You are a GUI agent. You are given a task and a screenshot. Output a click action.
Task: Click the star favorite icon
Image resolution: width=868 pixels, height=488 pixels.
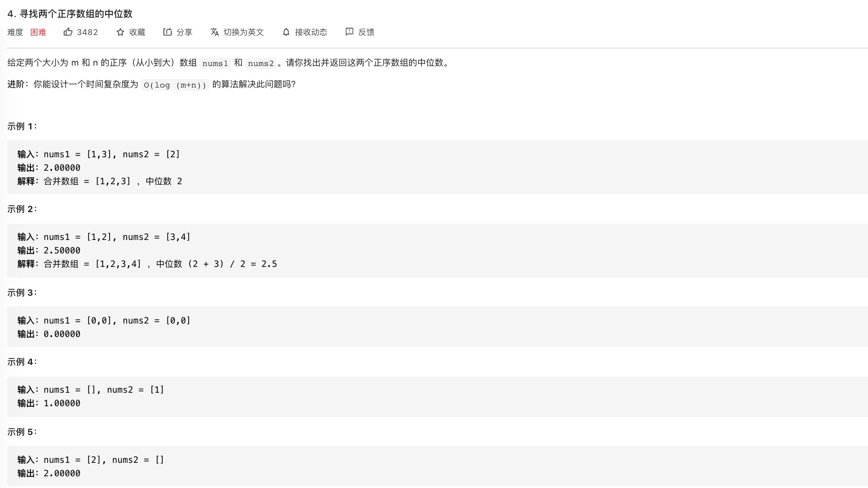point(120,32)
